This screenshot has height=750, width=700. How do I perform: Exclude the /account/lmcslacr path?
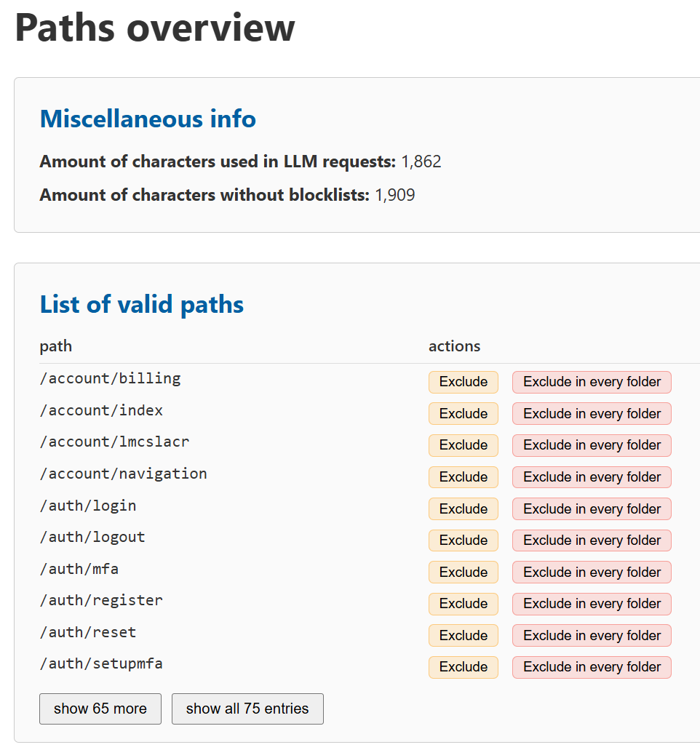(463, 444)
